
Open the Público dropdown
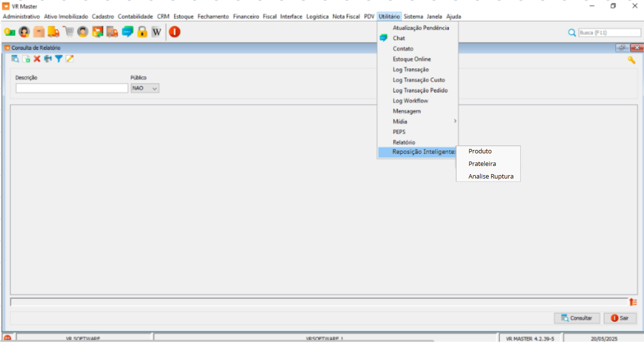click(x=145, y=89)
